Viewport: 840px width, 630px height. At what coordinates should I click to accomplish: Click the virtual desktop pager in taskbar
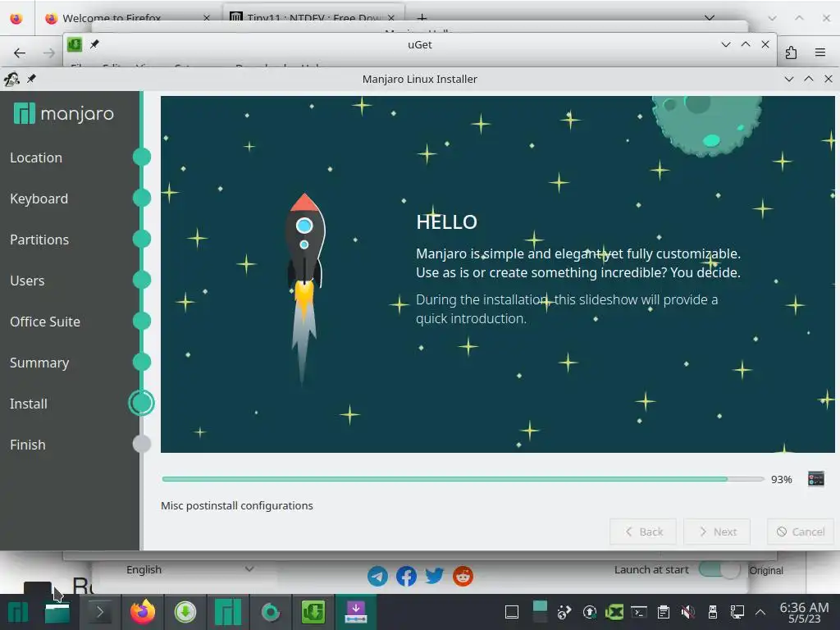click(540, 612)
